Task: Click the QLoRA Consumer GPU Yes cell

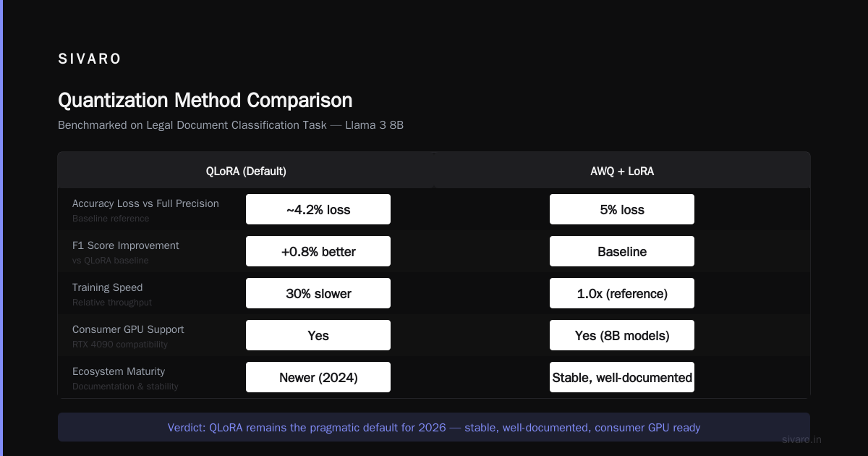Action: pyautogui.click(x=318, y=336)
